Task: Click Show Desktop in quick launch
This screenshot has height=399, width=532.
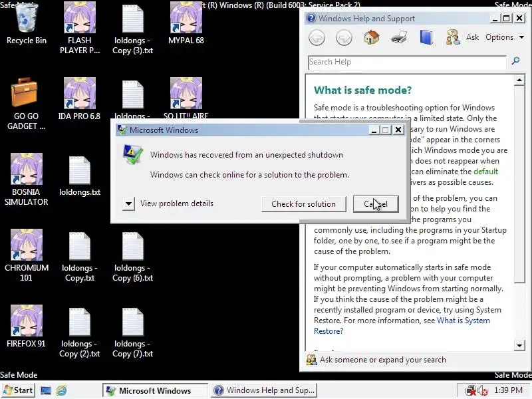Action: 46,390
